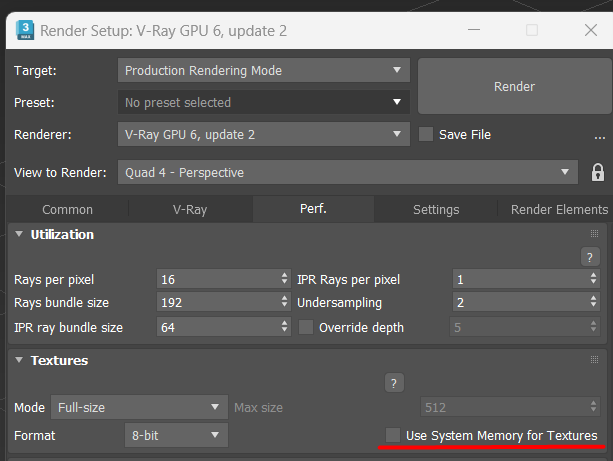Viewport: 613px width, 461px height.
Task: Enable the Save File checkbox
Action: (x=426, y=134)
